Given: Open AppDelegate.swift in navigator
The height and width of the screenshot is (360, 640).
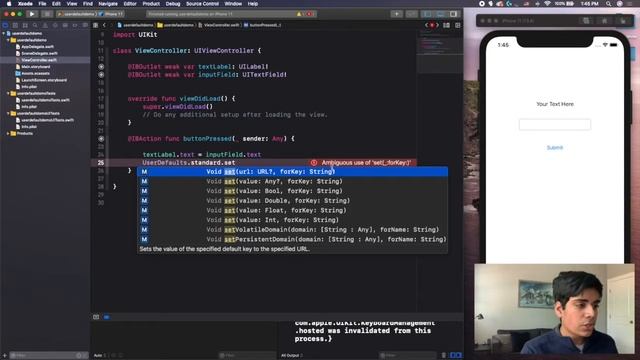Looking at the screenshot, I should 37,47.
